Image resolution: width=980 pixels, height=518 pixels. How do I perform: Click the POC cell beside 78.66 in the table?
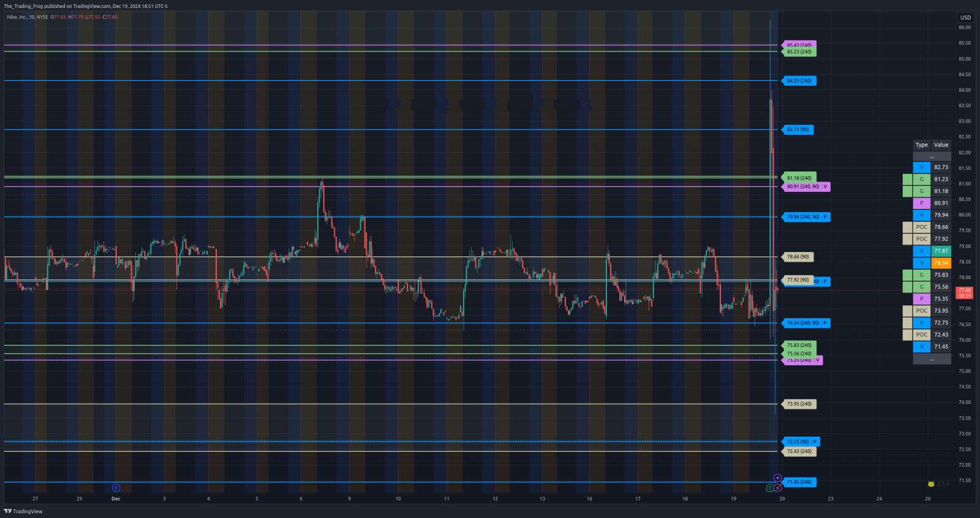(x=922, y=227)
